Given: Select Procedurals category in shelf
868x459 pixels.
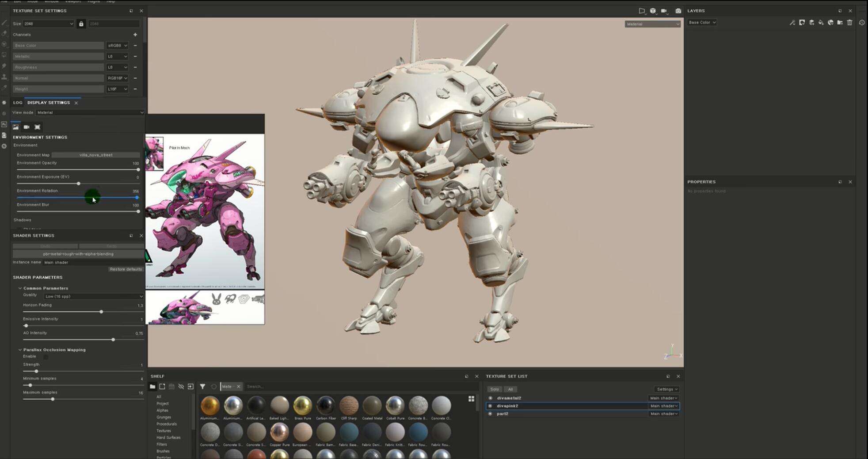Looking at the screenshot, I should click(167, 424).
